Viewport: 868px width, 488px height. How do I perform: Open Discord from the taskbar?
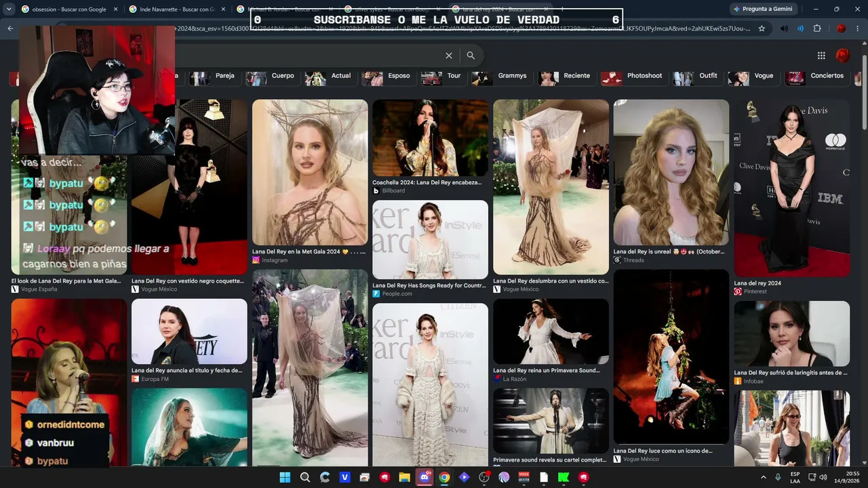[425, 477]
